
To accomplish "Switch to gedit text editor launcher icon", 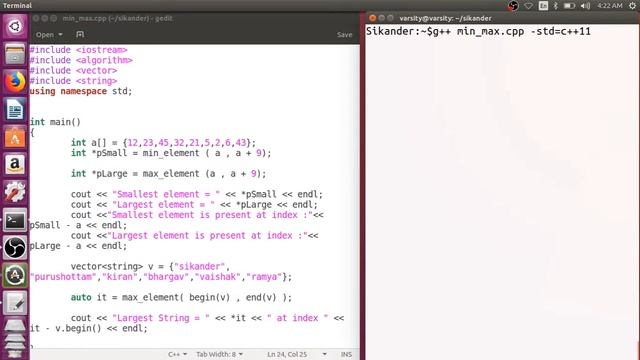I will coord(15,303).
